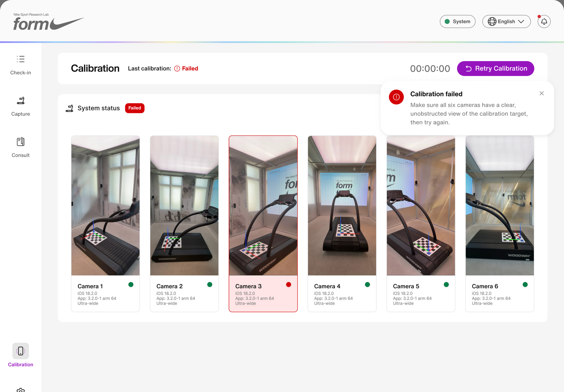Open the Capture treadmill icon in sidebar

(x=21, y=100)
